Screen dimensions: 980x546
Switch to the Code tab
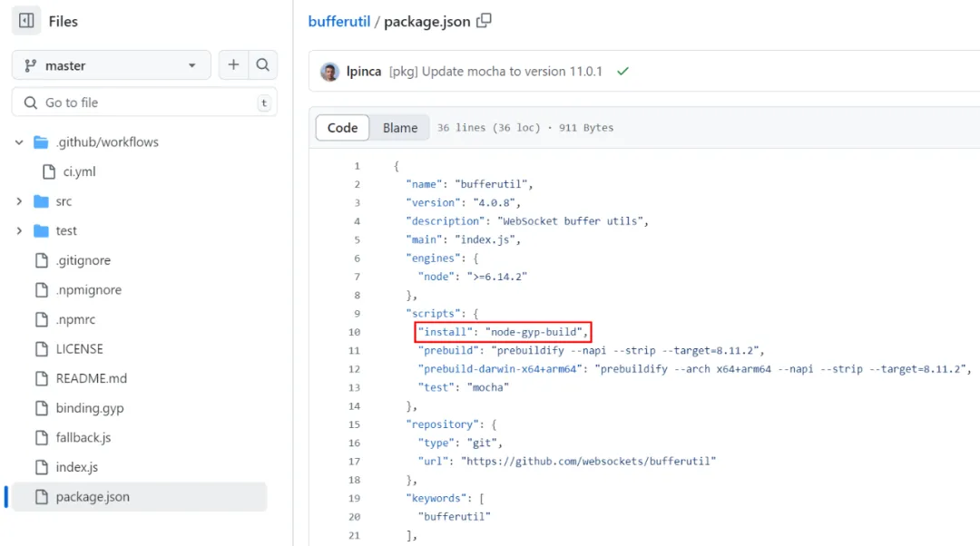pos(342,128)
